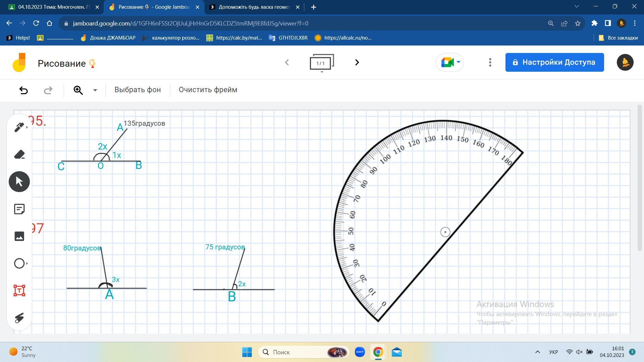The image size is (644, 362).
Task: Go to the next frame
Action: point(357,62)
